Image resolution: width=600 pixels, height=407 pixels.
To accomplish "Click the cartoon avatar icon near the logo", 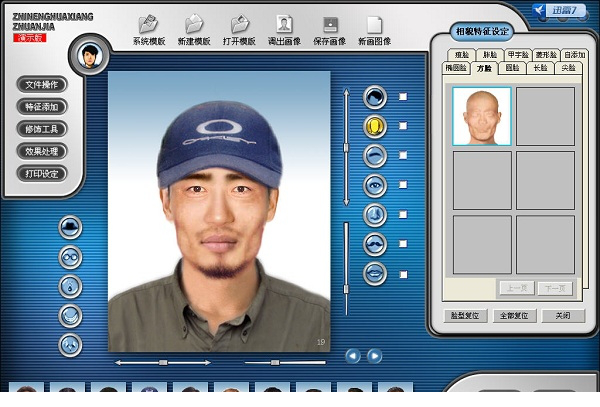I will 90,56.
